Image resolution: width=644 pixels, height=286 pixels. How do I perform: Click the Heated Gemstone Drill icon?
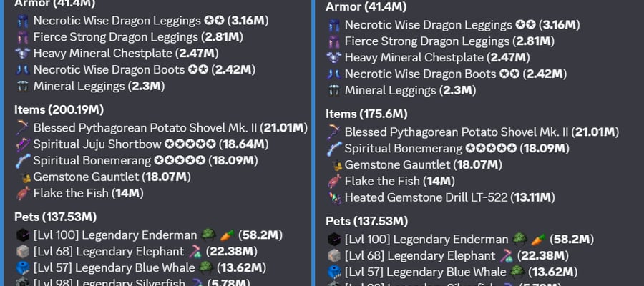click(x=334, y=198)
